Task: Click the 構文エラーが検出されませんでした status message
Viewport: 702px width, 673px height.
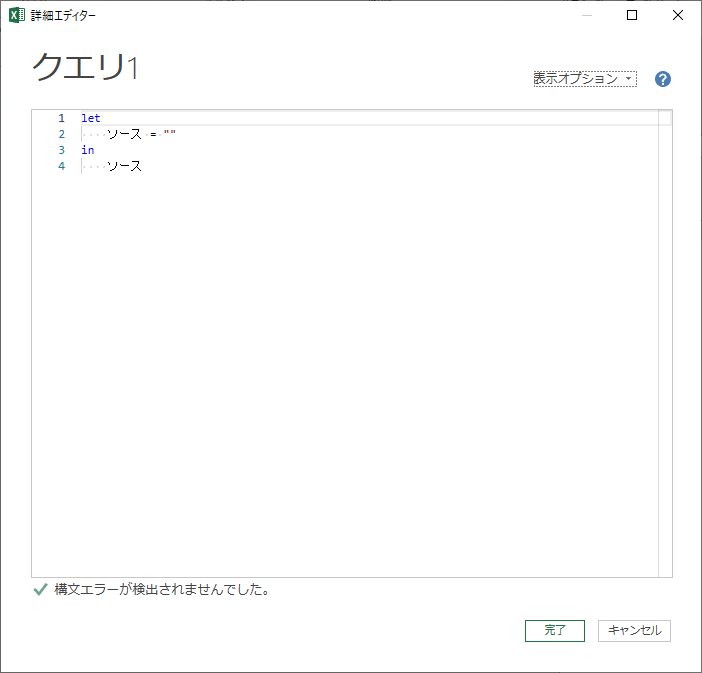Action: pos(162,589)
